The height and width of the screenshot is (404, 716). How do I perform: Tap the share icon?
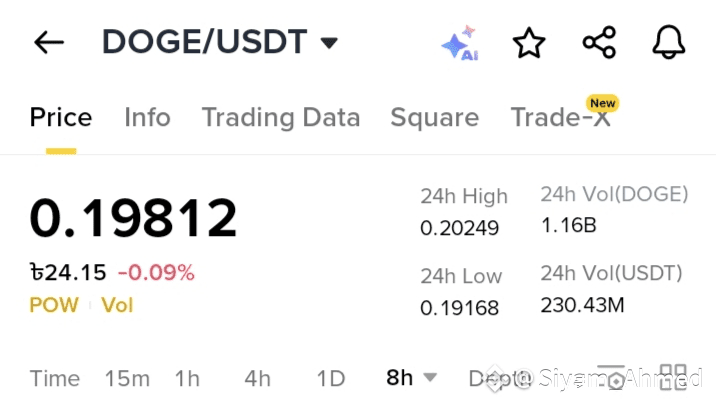(599, 42)
